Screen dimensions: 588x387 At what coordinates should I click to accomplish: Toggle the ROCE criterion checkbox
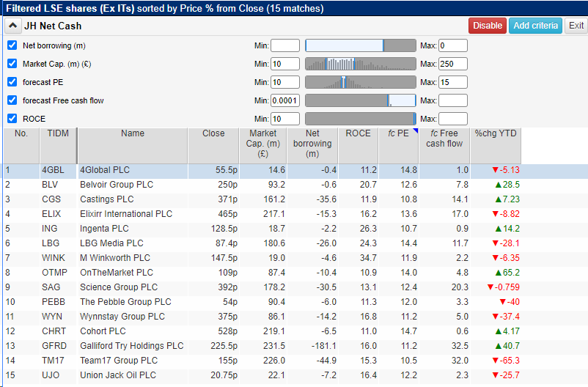(12, 119)
